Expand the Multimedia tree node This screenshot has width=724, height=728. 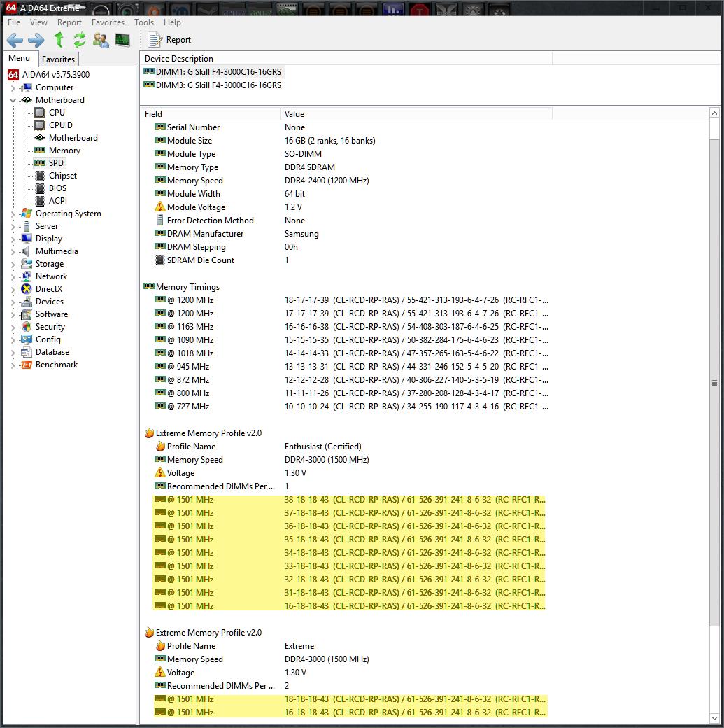(13, 251)
